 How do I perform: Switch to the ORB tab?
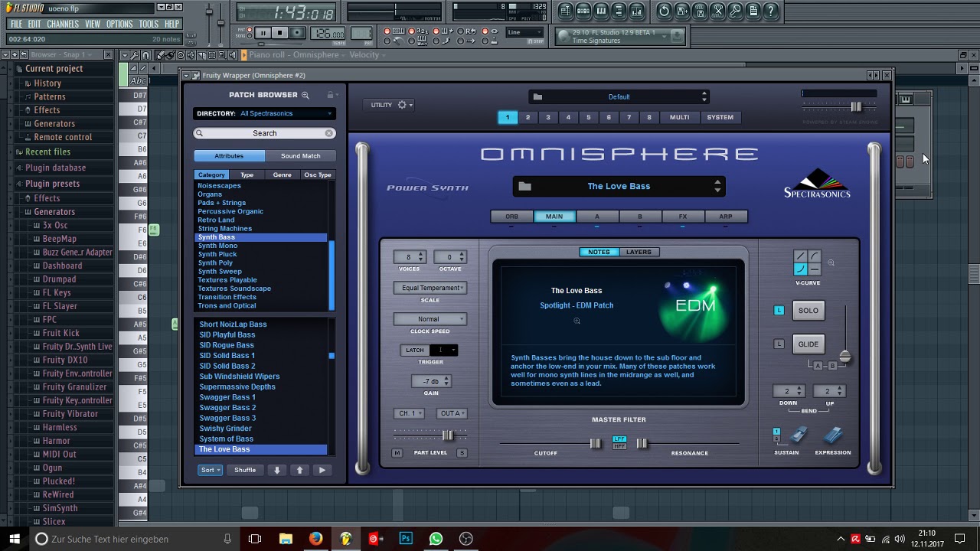pyautogui.click(x=511, y=217)
